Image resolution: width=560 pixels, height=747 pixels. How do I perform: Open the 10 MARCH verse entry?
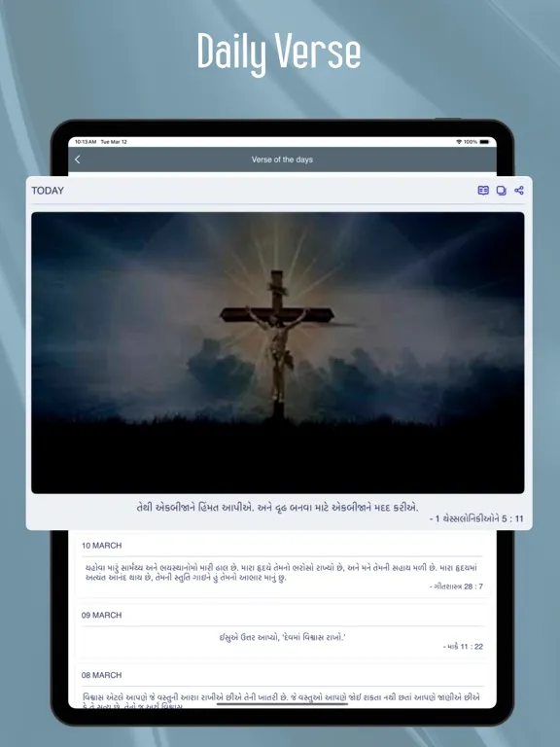[x=281, y=565]
